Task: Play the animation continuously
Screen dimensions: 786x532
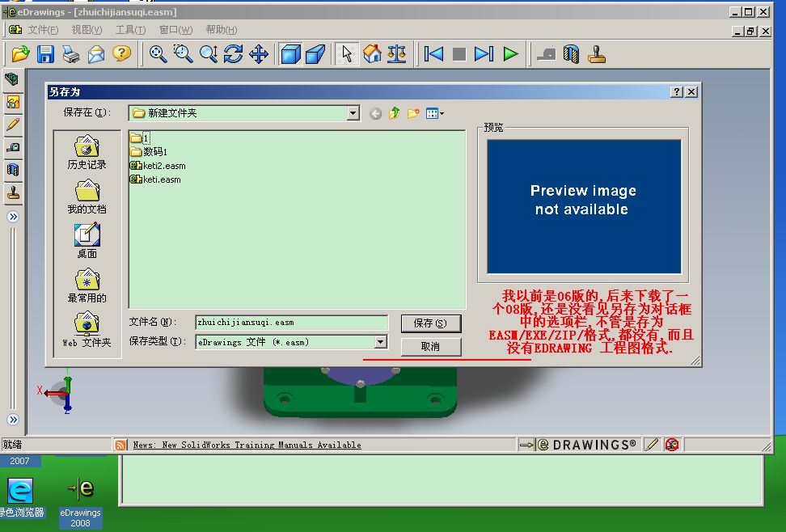Action: [x=510, y=53]
